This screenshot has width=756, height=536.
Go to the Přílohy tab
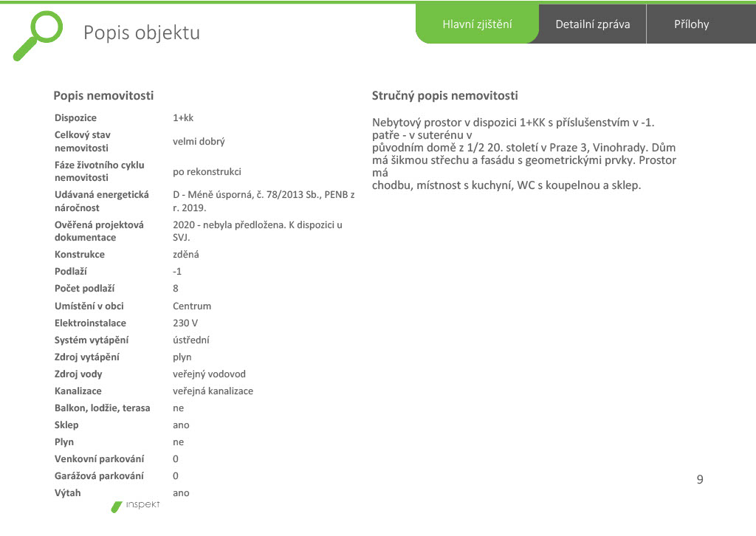691,24
